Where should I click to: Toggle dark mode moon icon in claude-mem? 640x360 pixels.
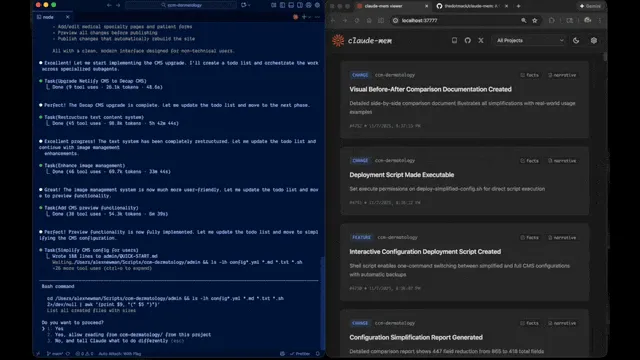click(576, 40)
